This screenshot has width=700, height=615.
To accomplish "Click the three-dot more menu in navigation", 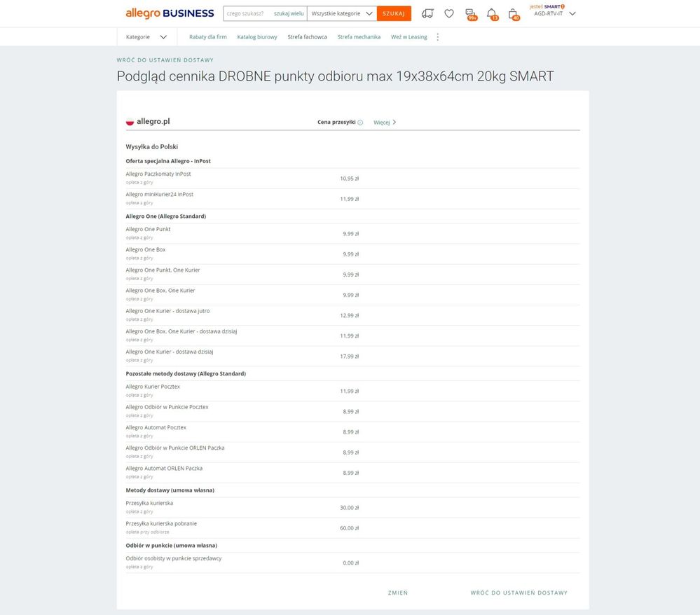I will 437,37.
